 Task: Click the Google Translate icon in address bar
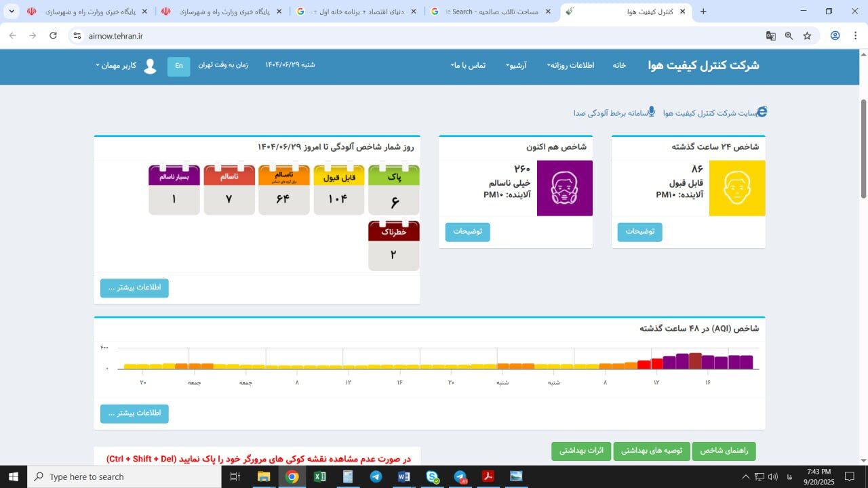770,36
